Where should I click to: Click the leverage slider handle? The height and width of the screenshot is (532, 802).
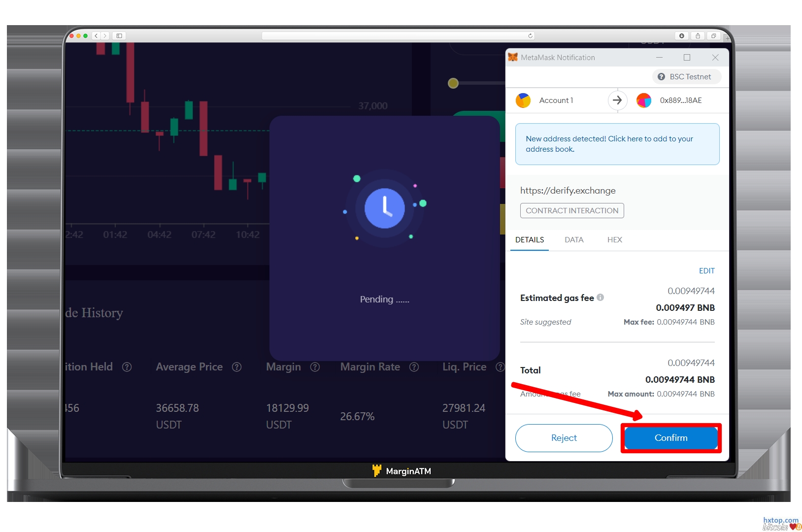click(453, 83)
